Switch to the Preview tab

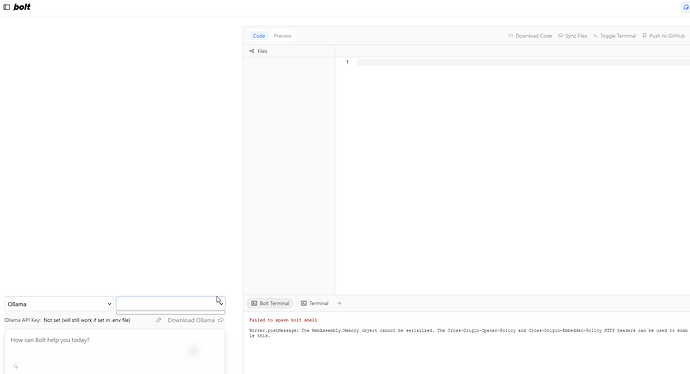pyautogui.click(x=283, y=36)
